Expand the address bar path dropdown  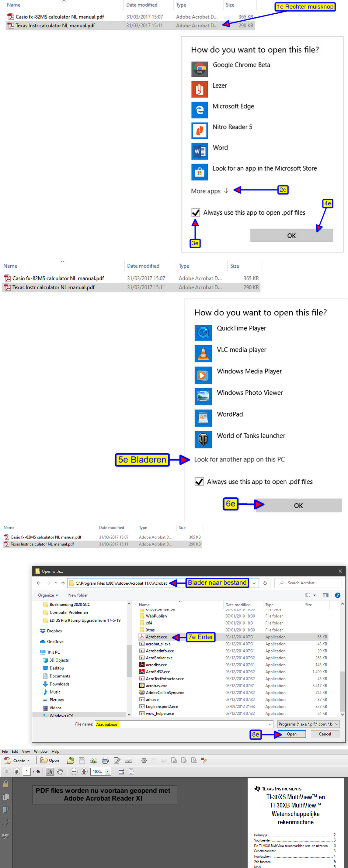tap(254, 583)
